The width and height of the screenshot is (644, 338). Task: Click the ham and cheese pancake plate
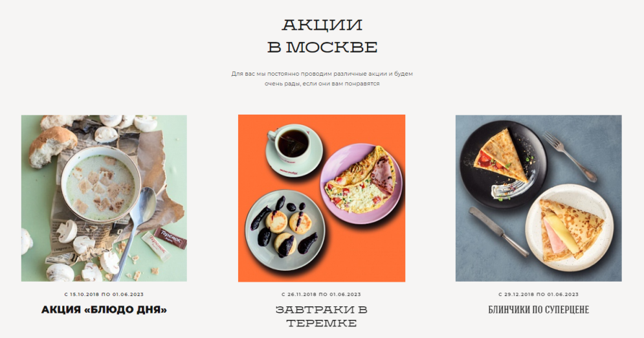(x=570, y=228)
